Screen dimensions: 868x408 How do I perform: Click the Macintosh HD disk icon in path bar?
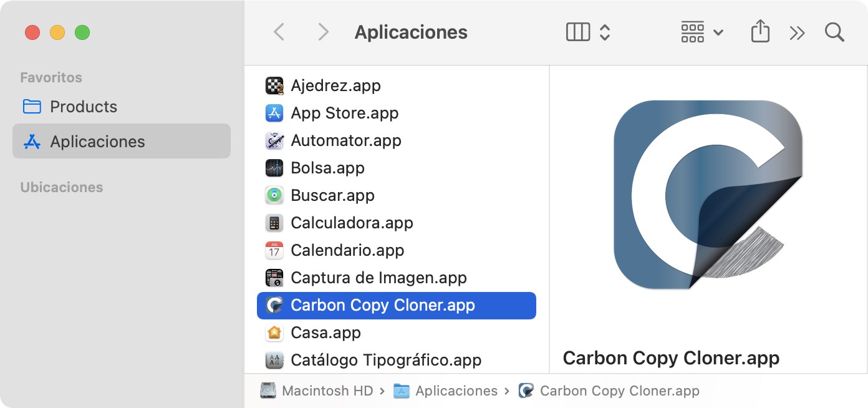pyautogui.click(x=268, y=391)
